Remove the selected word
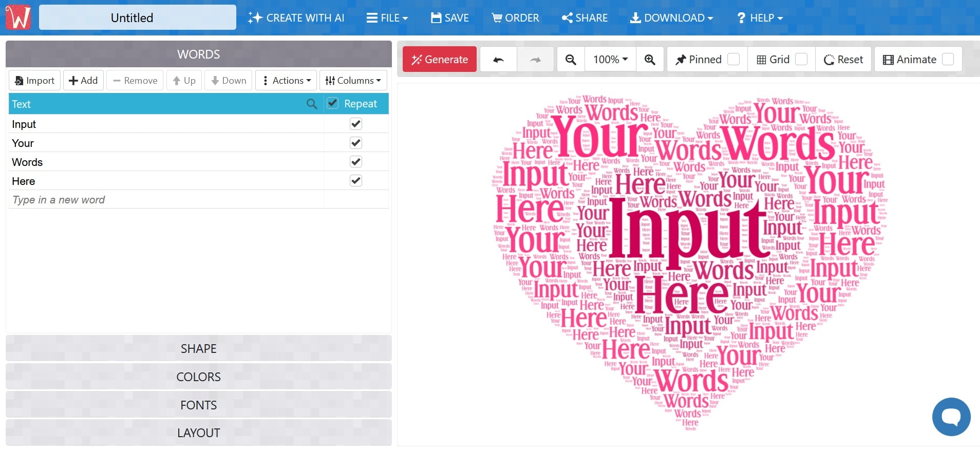This screenshot has width=980, height=450. coord(135,81)
